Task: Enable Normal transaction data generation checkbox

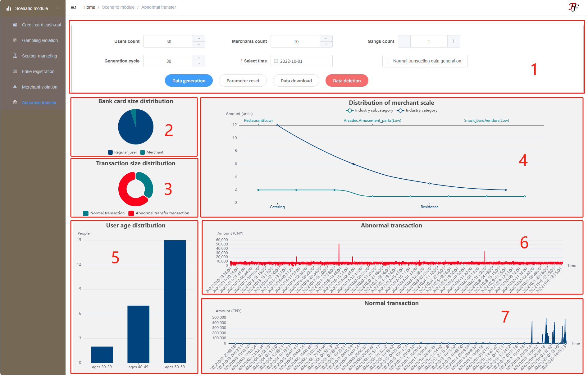Action: click(388, 61)
